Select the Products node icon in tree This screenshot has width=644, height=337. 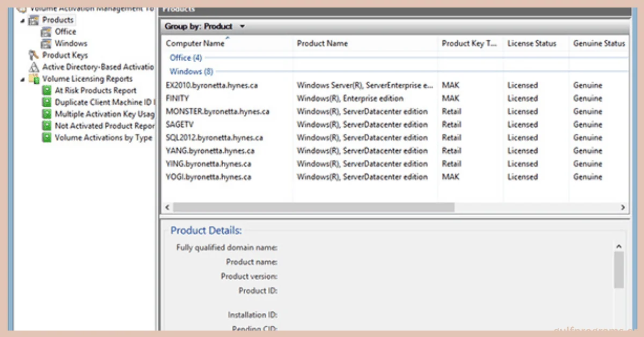34,20
